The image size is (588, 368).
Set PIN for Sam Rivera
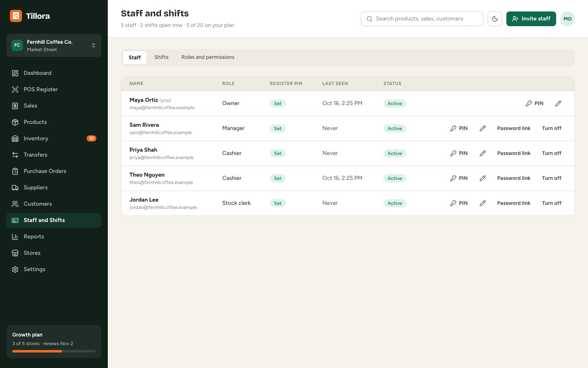click(x=459, y=128)
